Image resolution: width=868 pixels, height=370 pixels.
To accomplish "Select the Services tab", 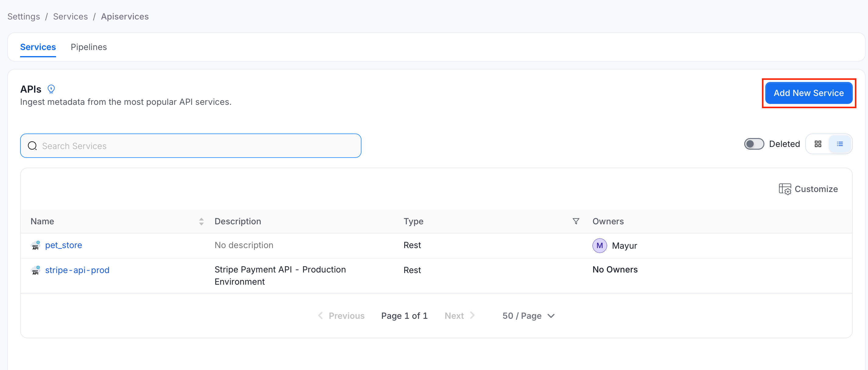I will pyautogui.click(x=38, y=47).
